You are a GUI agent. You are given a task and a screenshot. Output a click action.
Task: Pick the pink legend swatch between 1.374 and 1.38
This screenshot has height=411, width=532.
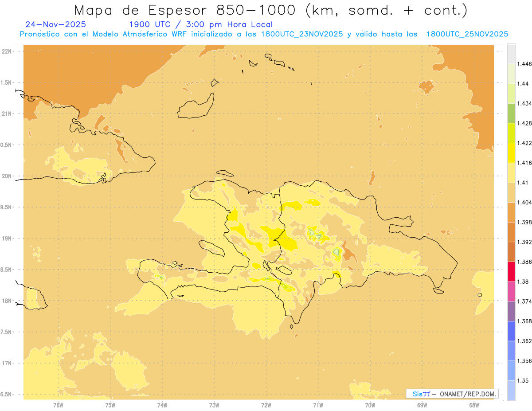tap(511, 291)
